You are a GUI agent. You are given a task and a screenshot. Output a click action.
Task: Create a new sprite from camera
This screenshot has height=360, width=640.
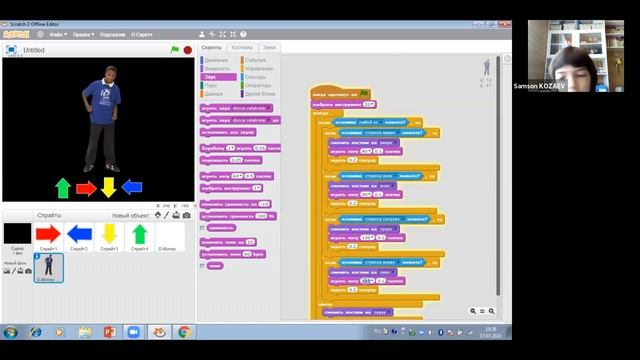pyautogui.click(x=187, y=215)
